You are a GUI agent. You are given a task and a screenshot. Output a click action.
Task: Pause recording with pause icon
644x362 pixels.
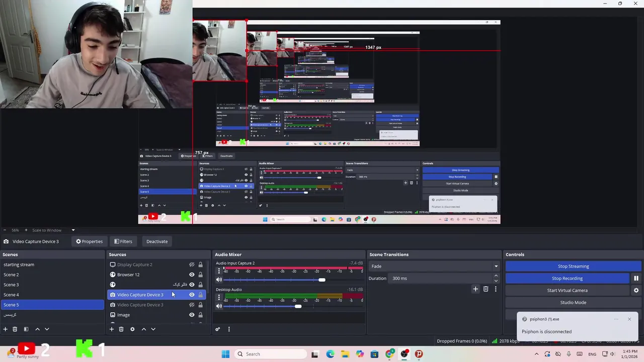pyautogui.click(x=636, y=278)
